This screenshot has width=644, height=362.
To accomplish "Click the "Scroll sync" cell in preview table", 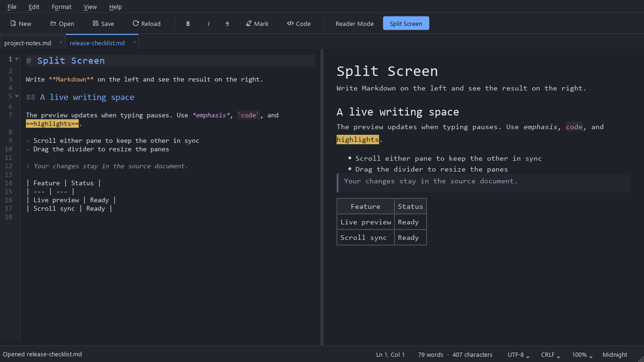I will pyautogui.click(x=366, y=238).
